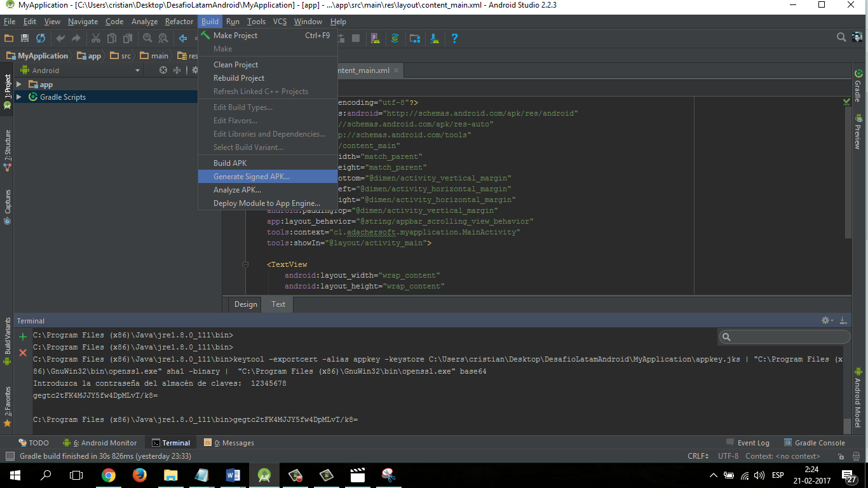The image size is (868, 488).
Task: Expand the Gradle Scripts tree node
Action: coord(19,97)
